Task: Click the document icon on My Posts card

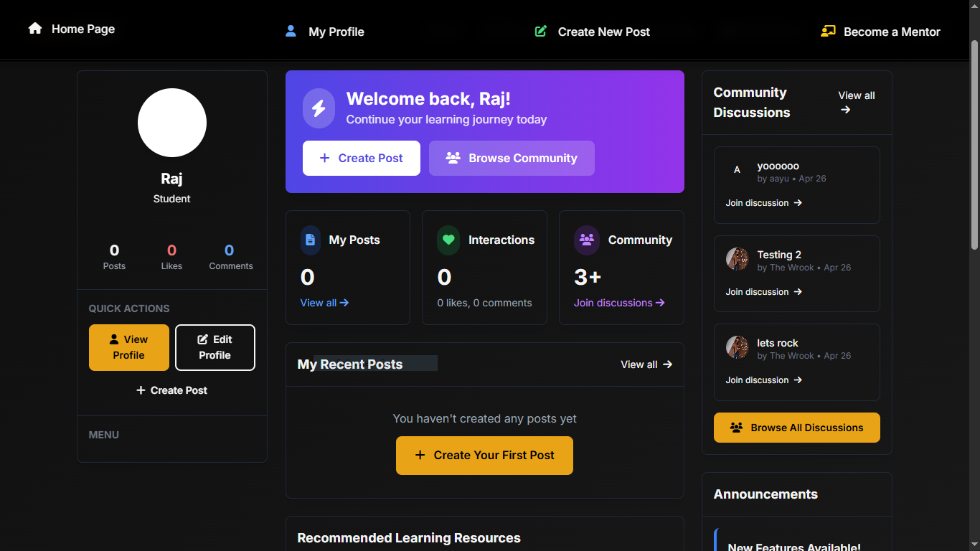Action: pyautogui.click(x=311, y=240)
